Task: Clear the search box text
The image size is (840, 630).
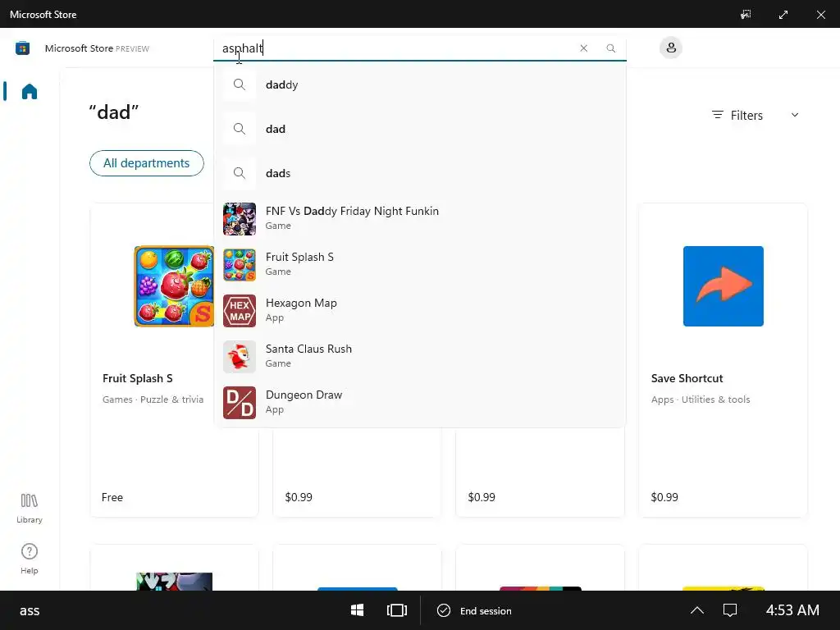Action: pos(583,48)
